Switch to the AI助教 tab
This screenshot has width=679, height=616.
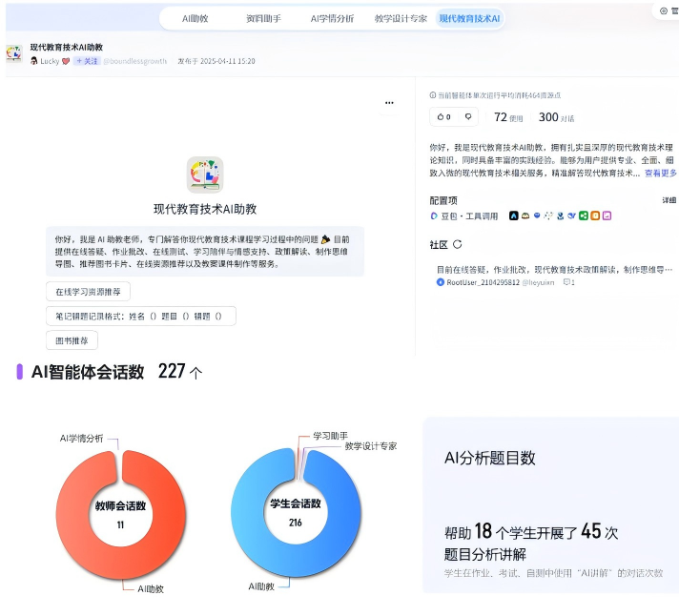pos(195,18)
